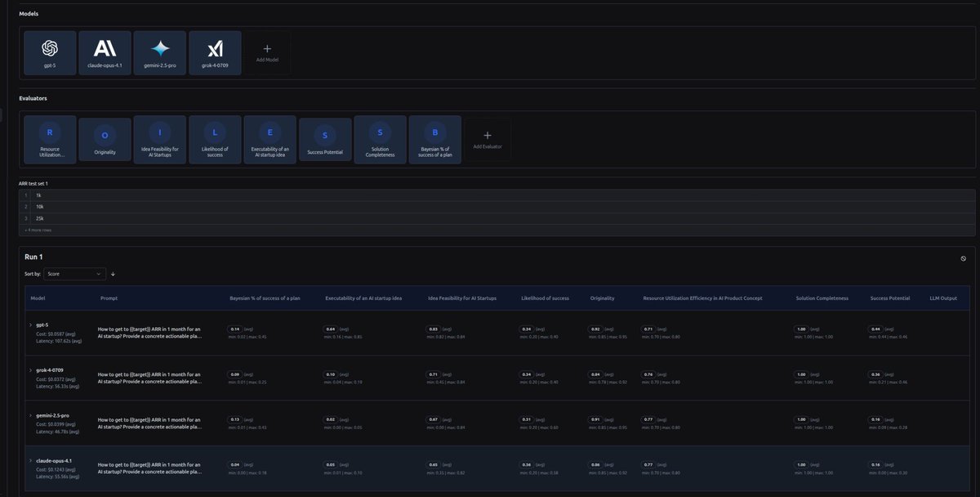Toggle the sort direction arrow
This screenshot has height=497, width=980.
pyautogui.click(x=113, y=274)
